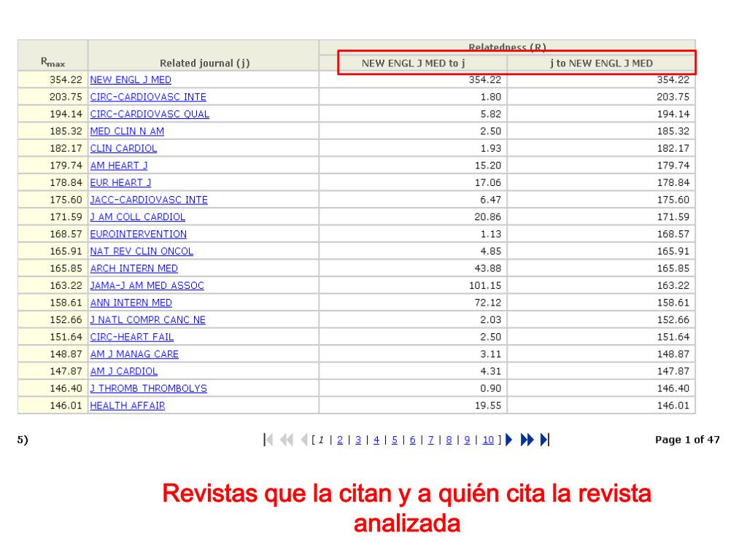Select the 101.15 value in JAMA row

pyautogui.click(x=485, y=286)
